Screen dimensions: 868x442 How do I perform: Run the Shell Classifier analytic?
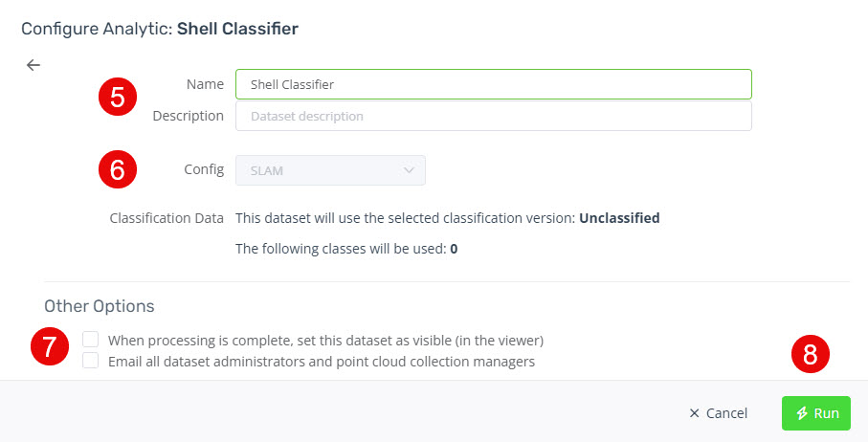coord(816,413)
